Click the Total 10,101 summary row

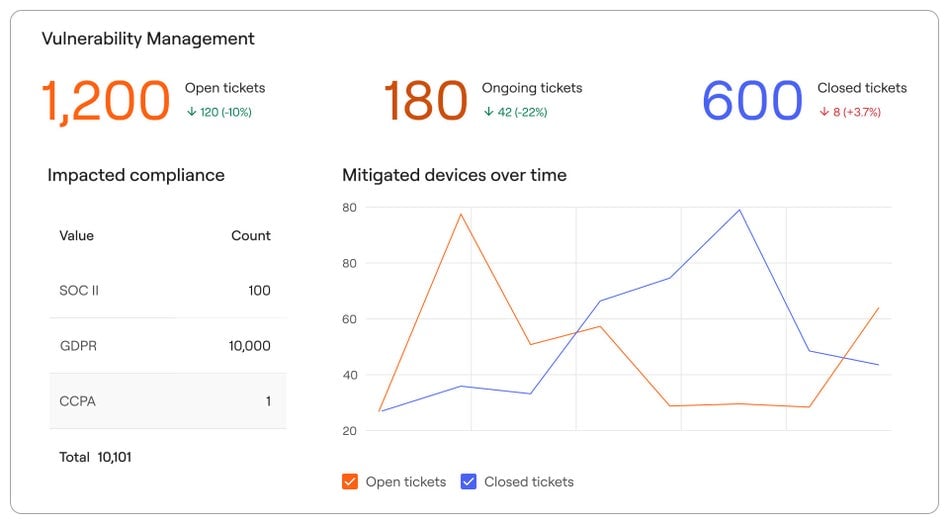[x=96, y=457]
